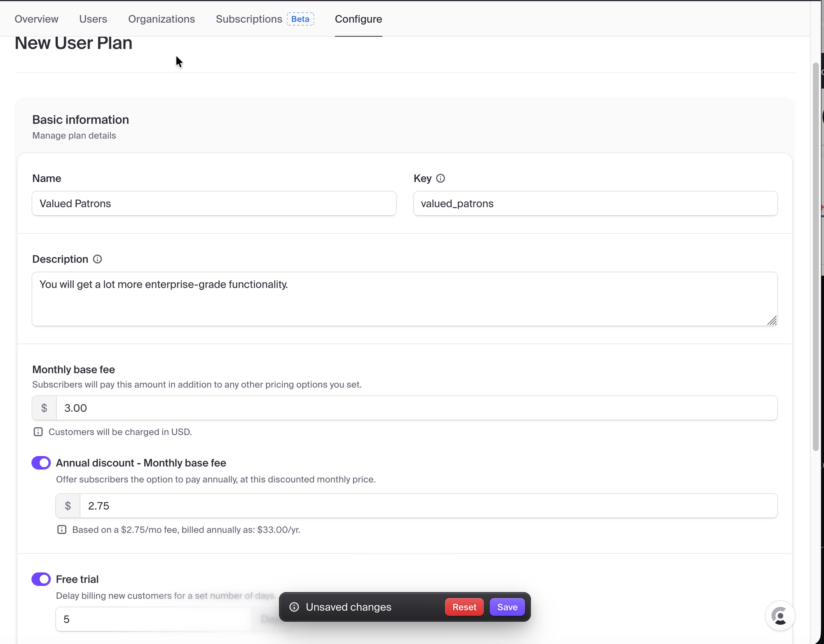Click the annual discount price input
824x644 pixels.
pos(428,506)
